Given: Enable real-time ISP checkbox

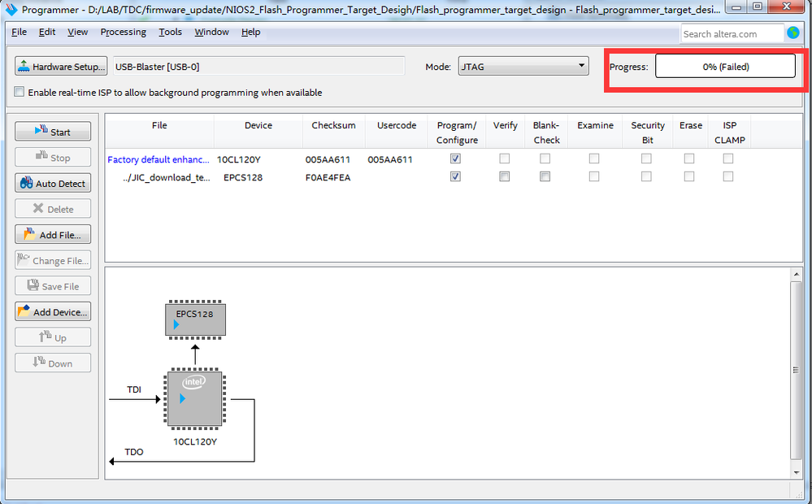Looking at the screenshot, I should click(20, 93).
